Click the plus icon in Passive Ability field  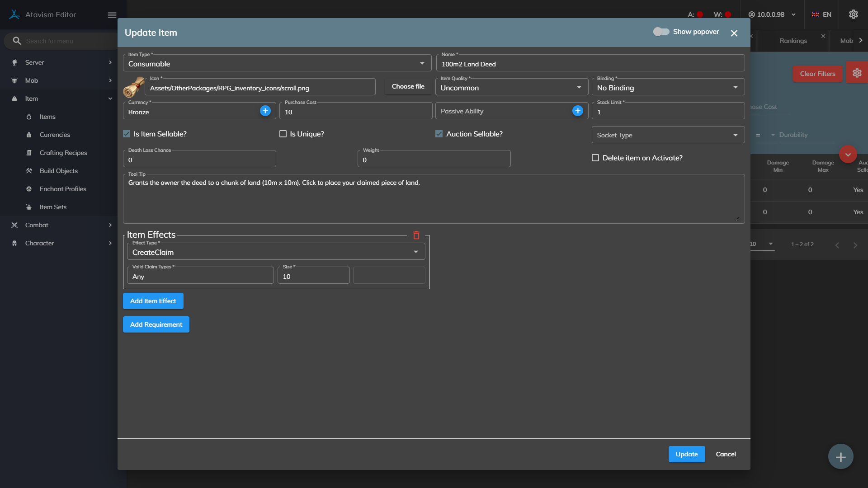577,111
